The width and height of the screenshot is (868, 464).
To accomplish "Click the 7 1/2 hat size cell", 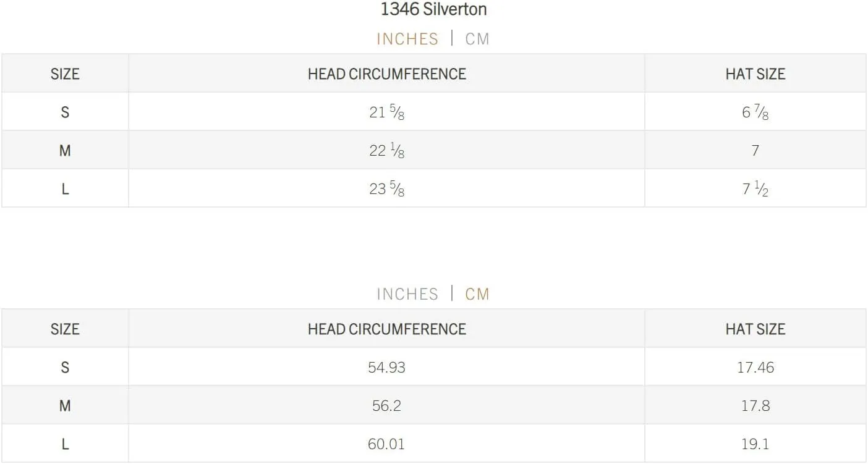I will 755,188.
